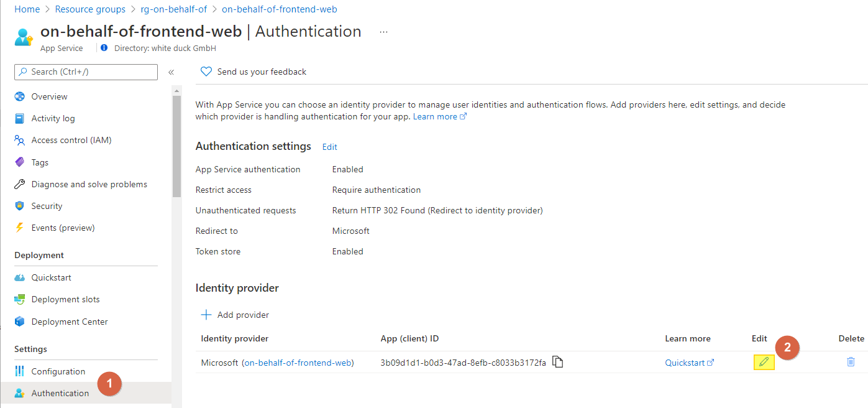
Task: Click the Diagnose and solve problems wrench icon
Action: (x=20, y=184)
